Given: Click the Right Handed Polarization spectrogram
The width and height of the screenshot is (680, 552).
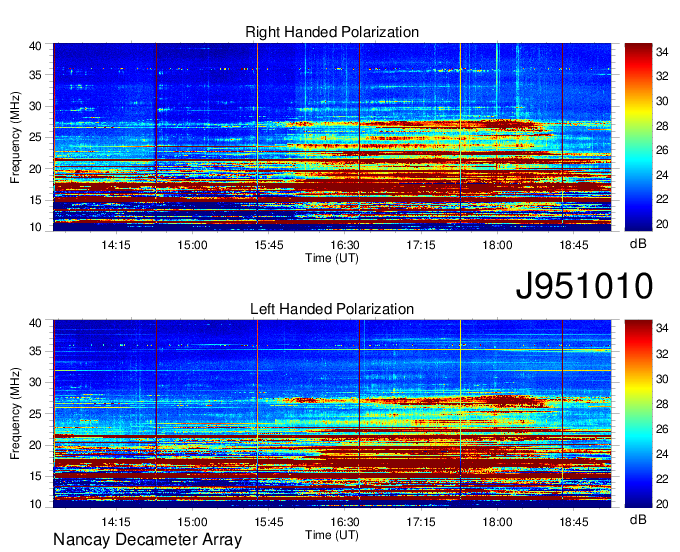Looking at the screenshot, I should 332,137.
